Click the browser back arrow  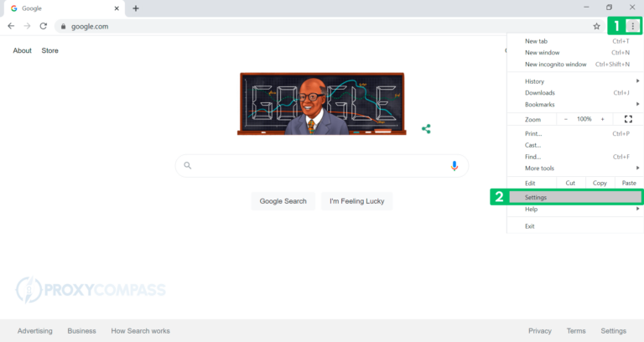11,26
